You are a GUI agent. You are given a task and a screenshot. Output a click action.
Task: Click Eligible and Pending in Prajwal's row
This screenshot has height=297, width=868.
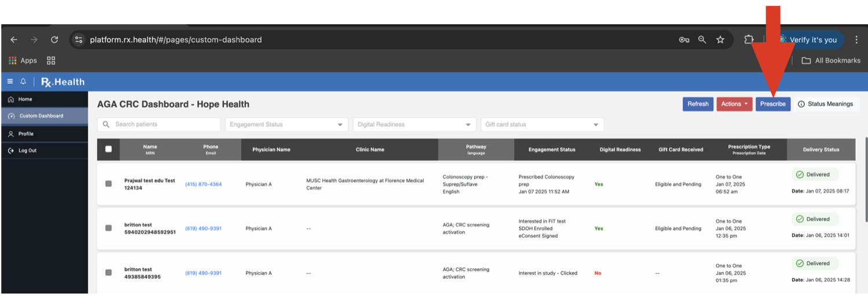tap(678, 184)
